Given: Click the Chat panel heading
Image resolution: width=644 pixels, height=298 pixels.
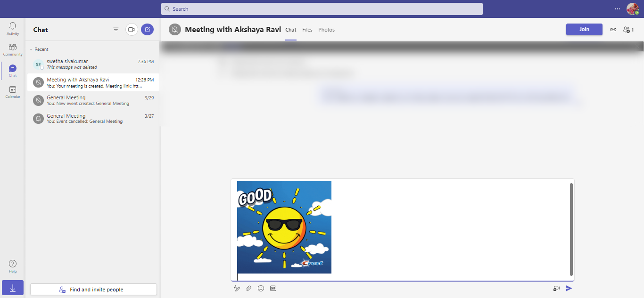Looking at the screenshot, I should (x=41, y=30).
